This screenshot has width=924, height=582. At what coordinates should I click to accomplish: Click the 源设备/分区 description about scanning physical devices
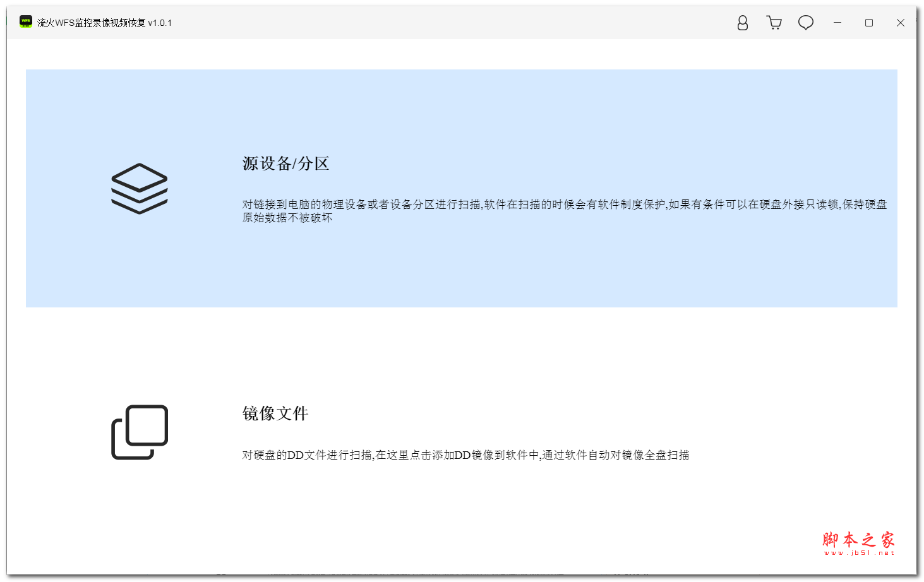(x=565, y=211)
